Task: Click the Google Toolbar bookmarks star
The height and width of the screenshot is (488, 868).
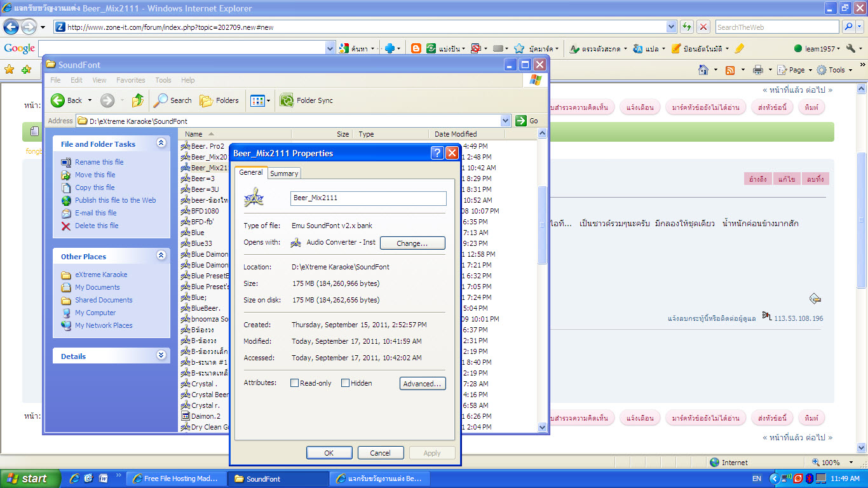Action: [x=519, y=48]
